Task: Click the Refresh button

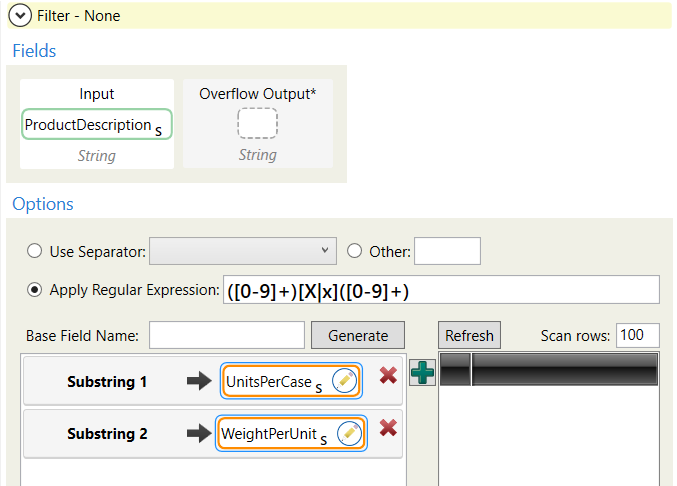Action: click(x=469, y=335)
